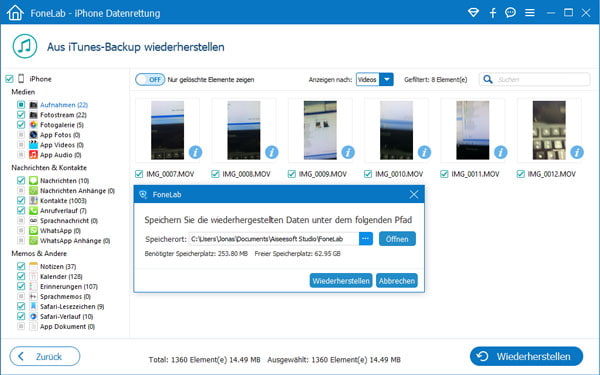Toggle 'Nur gelöschte Elemente zeigen' switch
The width and height of the screenshot is (600, 375).
(x=150, y=80)
